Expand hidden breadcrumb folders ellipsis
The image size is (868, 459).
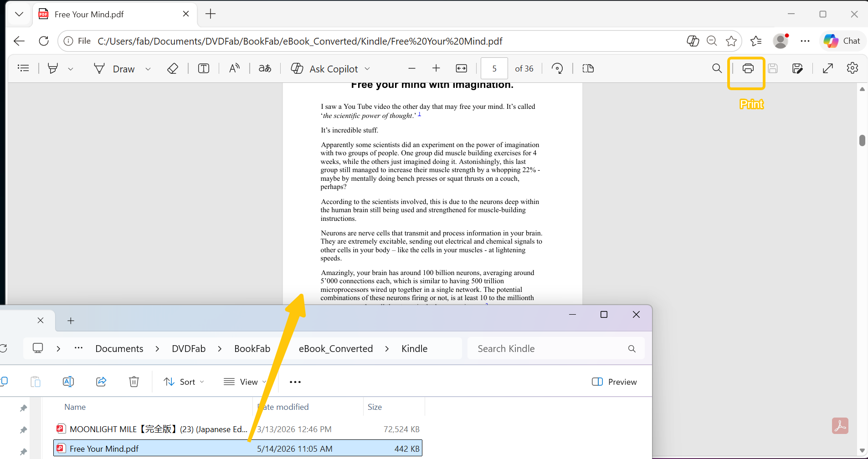pyautogui.click(x=78, y=348)
